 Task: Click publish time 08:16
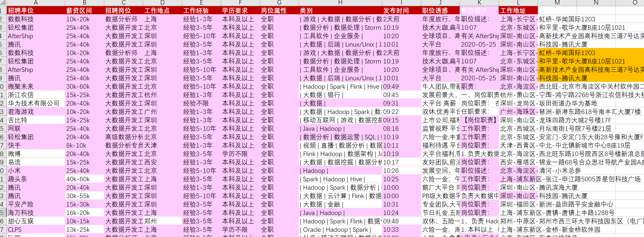tap(401, 129)
